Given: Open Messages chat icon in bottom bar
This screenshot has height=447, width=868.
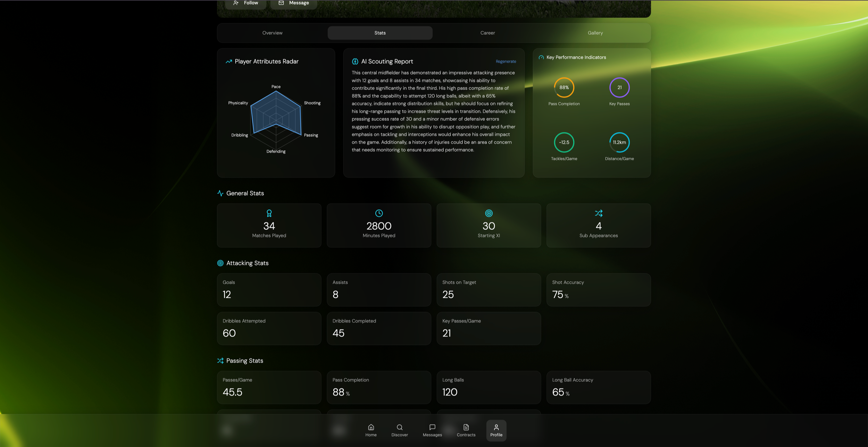Looking at the screenshot, I should [432, 427].
